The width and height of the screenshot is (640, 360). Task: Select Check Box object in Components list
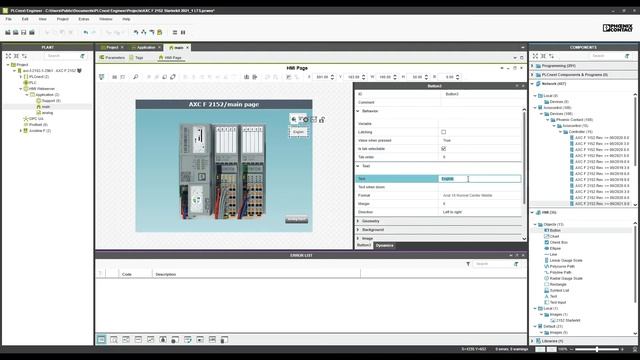click(x=559, y=242)
